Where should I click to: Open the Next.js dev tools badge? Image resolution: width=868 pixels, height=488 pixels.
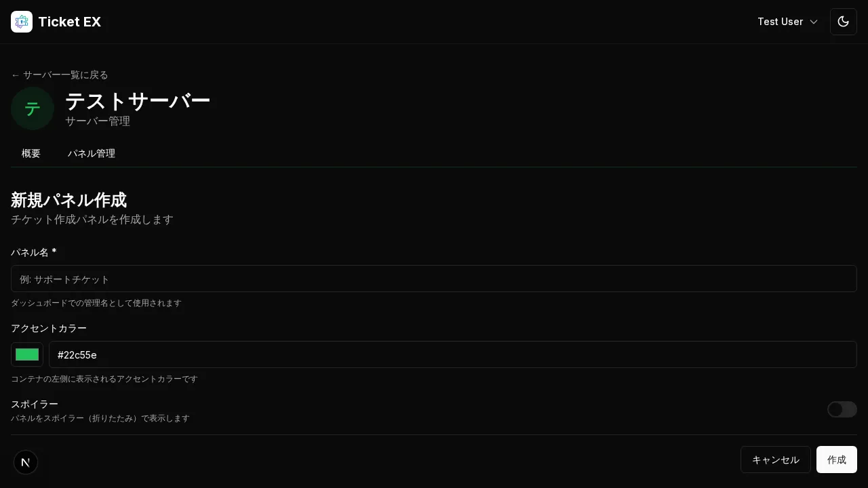[x=26, y=462]
